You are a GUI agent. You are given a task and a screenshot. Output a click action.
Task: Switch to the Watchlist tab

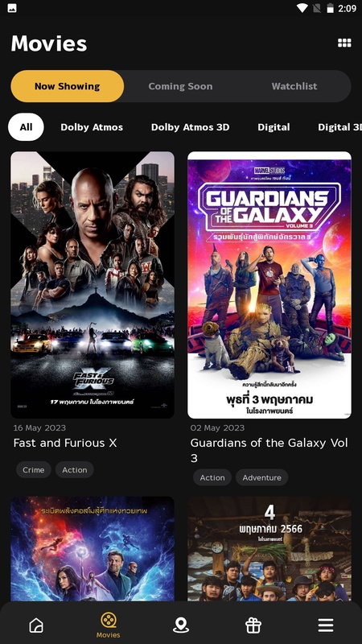(x=294, y=86)
